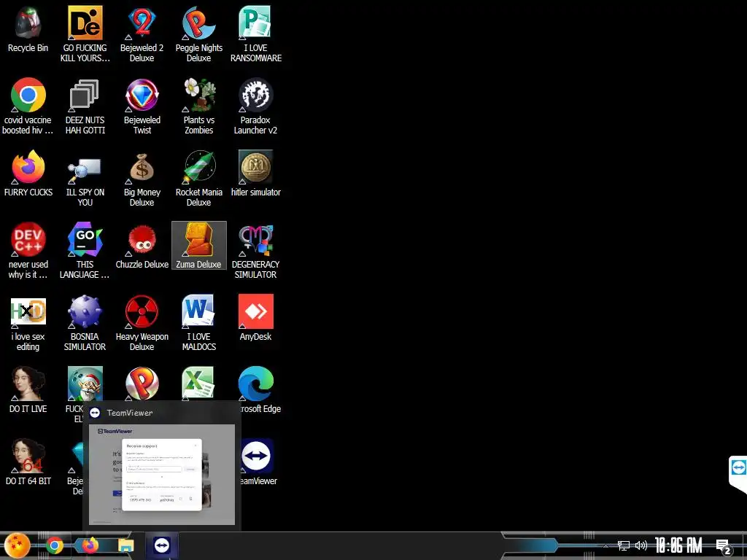Launch Bejeweled Twist

tap(142, 106)
